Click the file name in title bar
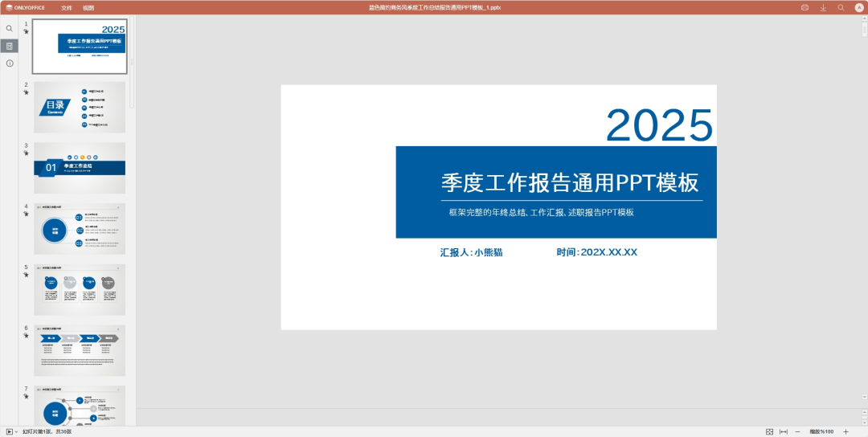The image size is (868, 437). coord(435,8)
